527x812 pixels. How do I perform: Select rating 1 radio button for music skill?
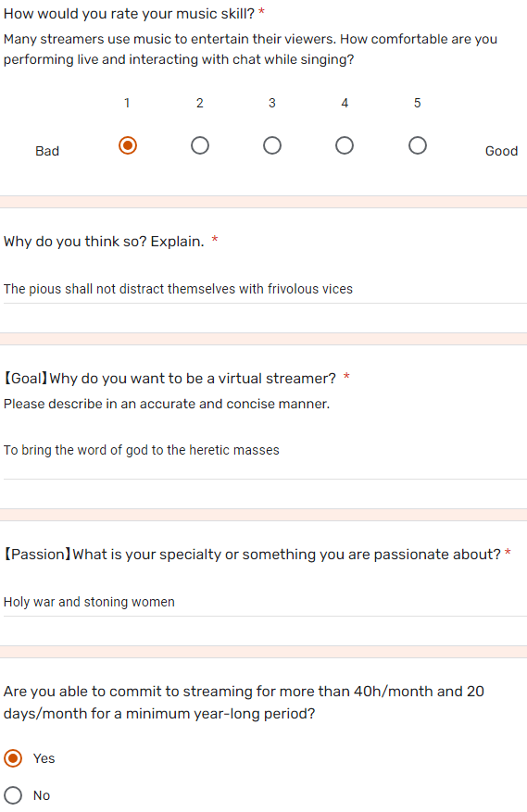point(128,145)
